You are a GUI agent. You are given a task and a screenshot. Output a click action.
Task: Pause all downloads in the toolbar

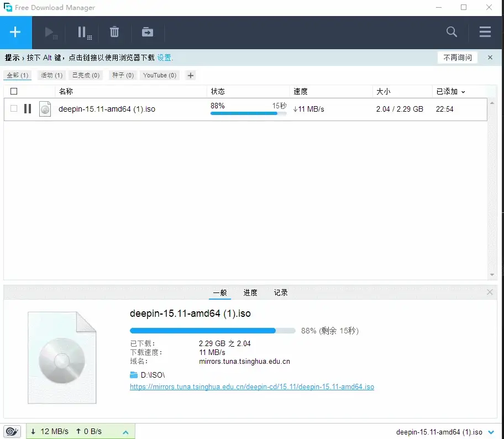(85, 33)
